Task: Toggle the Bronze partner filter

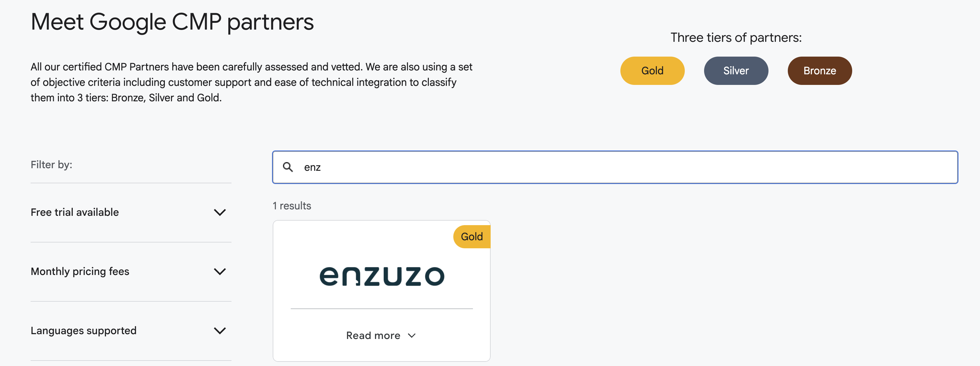Action: pyautogui.click(x=819, y=70)
